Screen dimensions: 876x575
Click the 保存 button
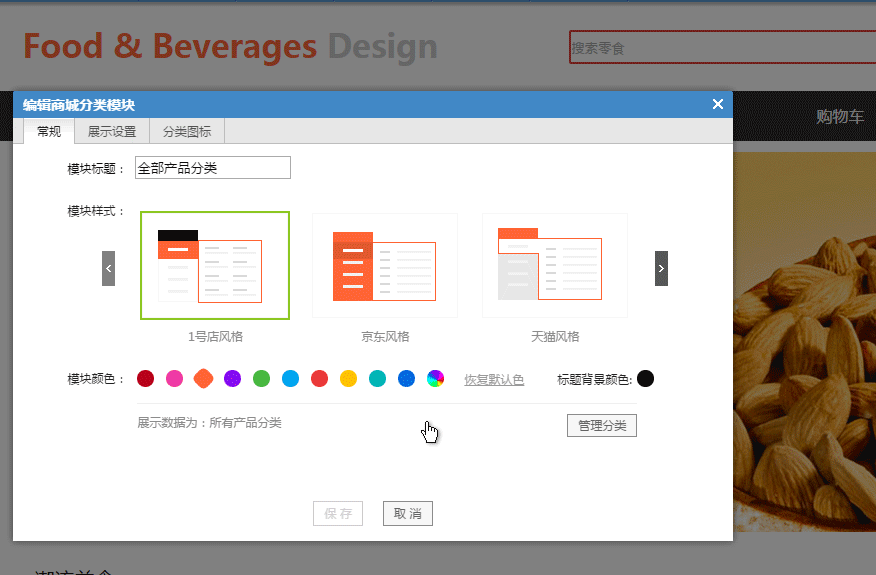coord(338,514)
